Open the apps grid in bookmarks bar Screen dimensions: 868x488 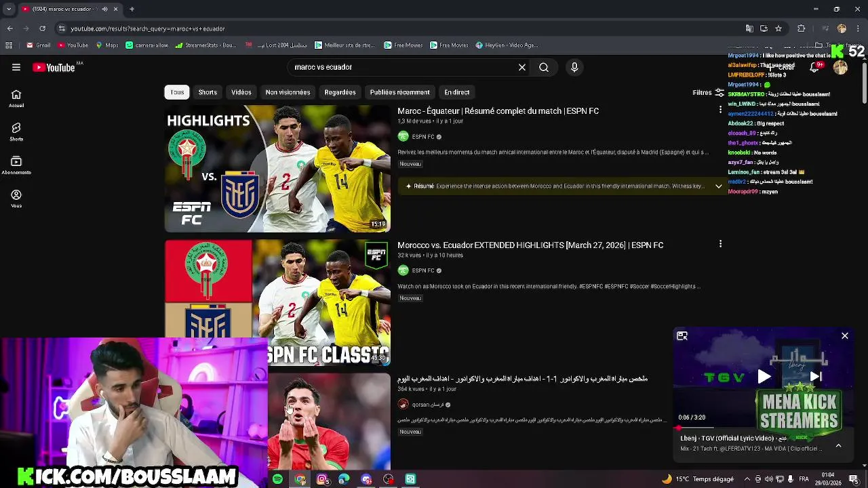[9, 45]
